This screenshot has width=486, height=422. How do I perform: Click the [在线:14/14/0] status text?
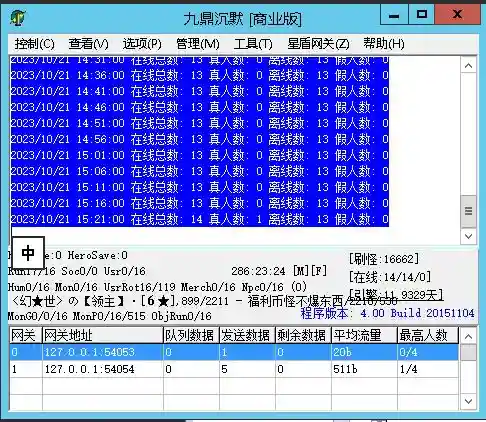pos(390,277)
